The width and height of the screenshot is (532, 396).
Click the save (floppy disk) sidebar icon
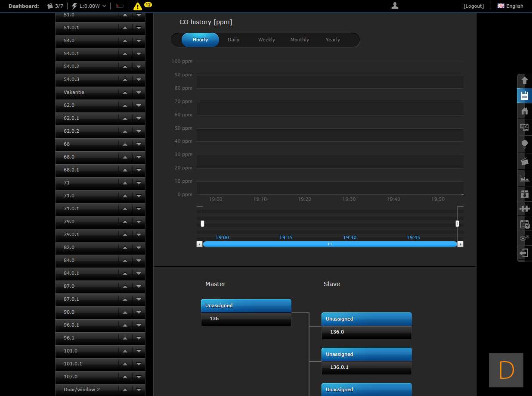click(524, 96)
